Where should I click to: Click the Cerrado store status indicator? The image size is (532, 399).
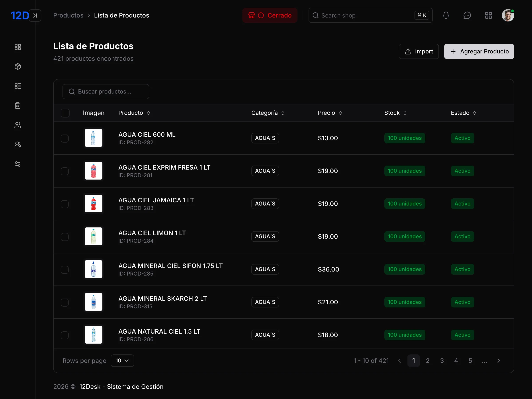270,15
